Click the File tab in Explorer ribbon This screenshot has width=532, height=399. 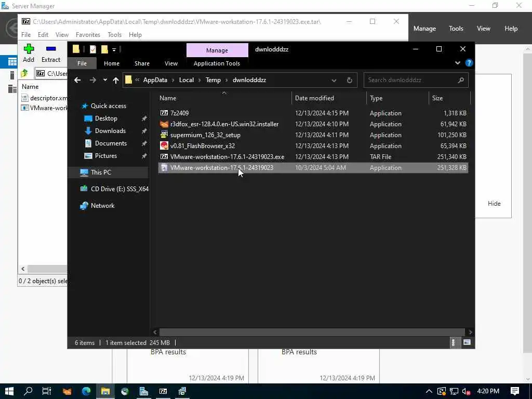click(x=82, y=63)
